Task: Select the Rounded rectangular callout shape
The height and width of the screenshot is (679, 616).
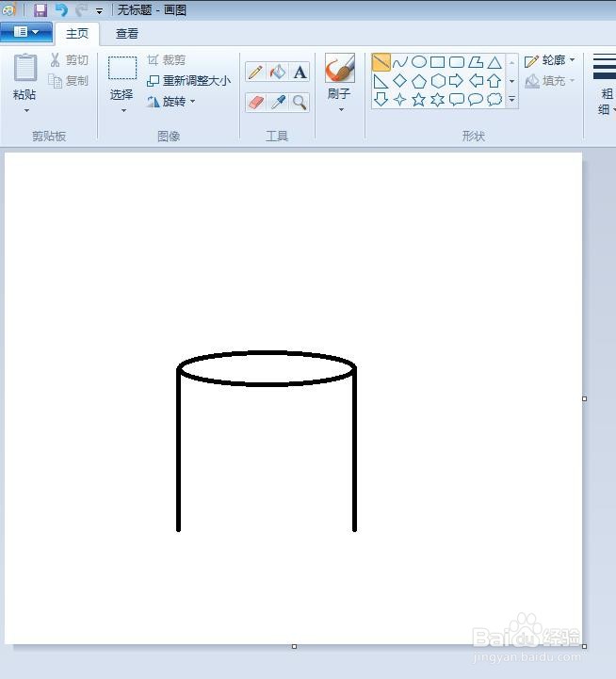Action: tap(457, 100)
